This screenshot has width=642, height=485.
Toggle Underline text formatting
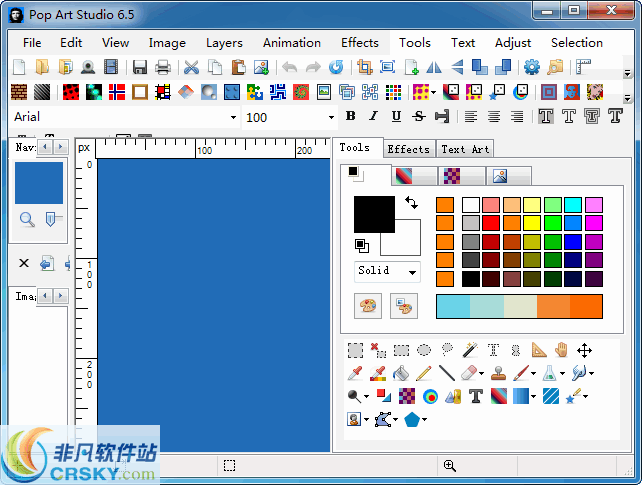tap(396, 116)
